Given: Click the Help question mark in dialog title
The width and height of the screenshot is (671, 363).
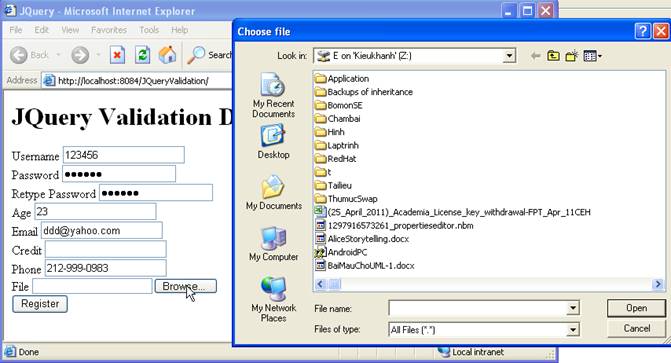Looking at the screenshot, I should [x=643, y=31].
